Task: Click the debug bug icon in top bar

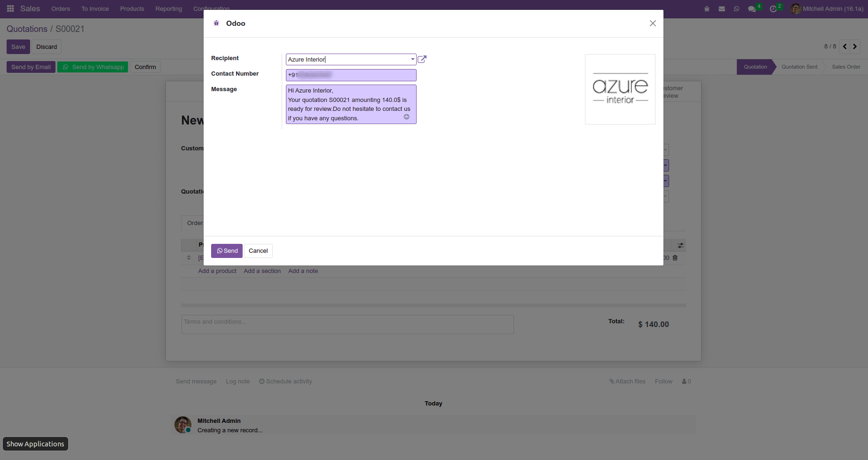Action: [x=707, y=9]
